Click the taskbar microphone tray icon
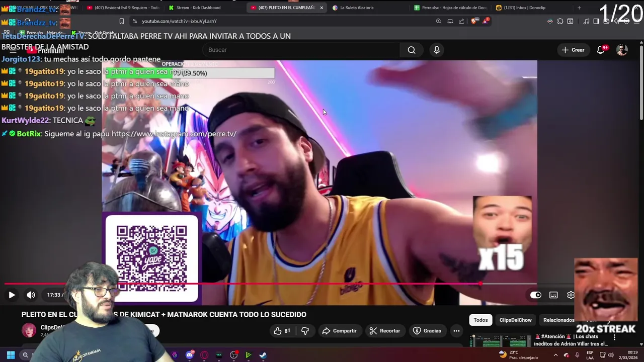The height and width of the screenshot is (362, 644). [x=577, y=355]
